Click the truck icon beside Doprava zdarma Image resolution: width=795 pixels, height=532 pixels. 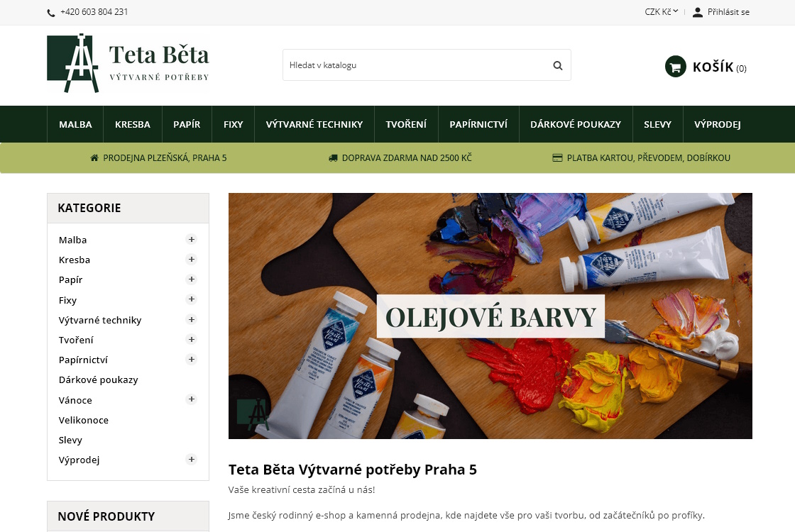333,158
